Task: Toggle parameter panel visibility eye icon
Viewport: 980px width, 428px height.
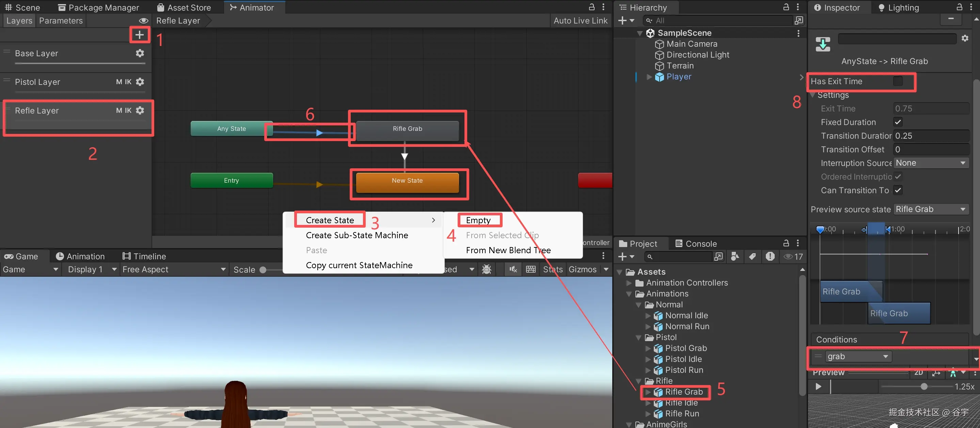Action: coord(143,20)
